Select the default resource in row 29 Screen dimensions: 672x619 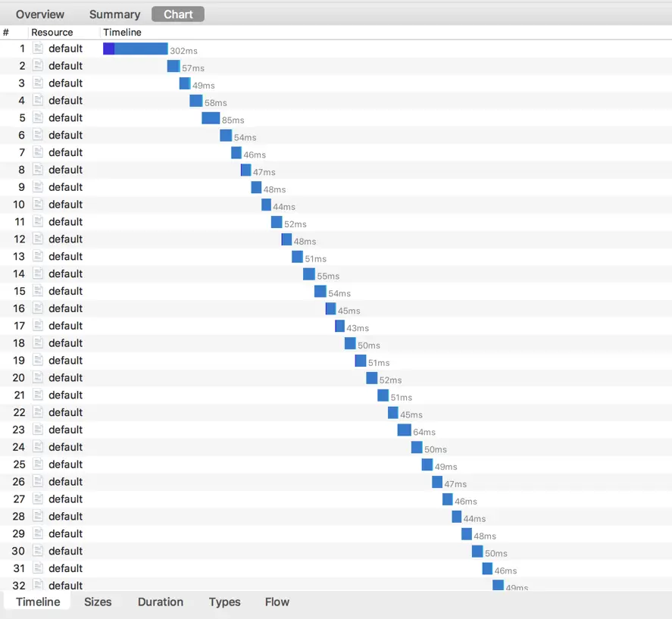click(x=65, y=533)
